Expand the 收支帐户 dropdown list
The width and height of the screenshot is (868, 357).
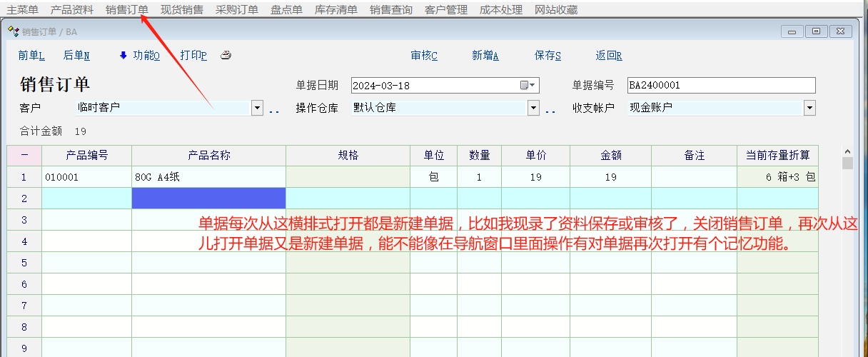coord(809,108)
